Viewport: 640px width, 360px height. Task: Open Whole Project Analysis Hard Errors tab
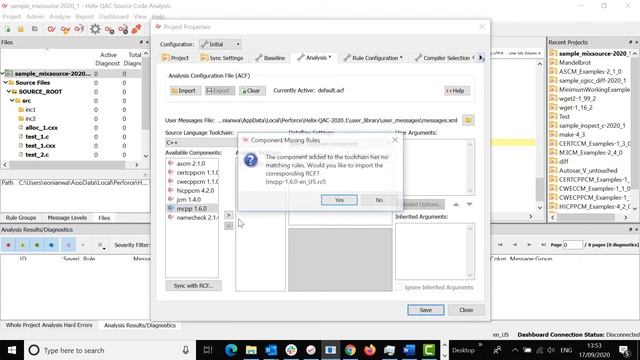point(49,325)
